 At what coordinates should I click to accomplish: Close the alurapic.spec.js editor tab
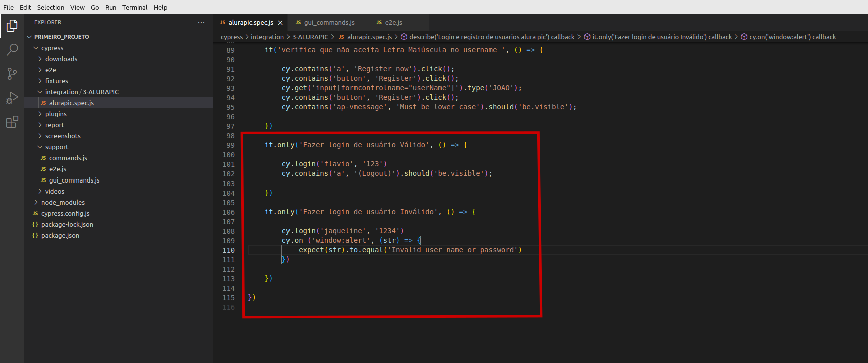pyautogui.click(x=280, y=23)
